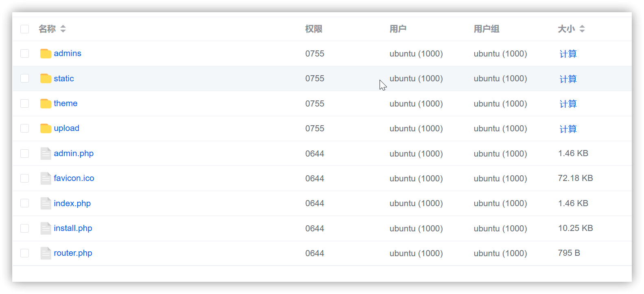644x294 pixels.
Task: Check the box for index.php row
Action: click(25, 203)
